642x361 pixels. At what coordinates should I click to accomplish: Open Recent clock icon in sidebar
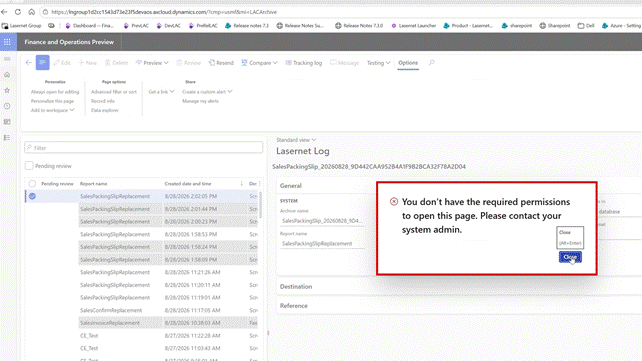(x=7, y=106)
